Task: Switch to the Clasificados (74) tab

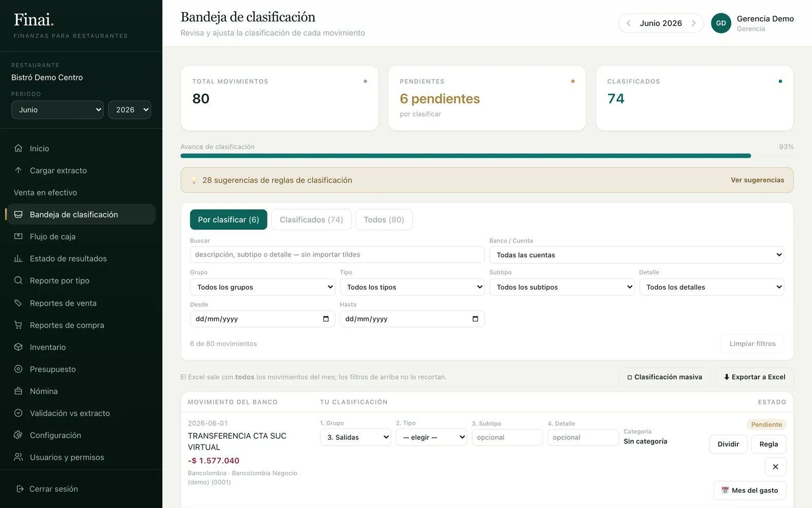Action: (312, 219)
